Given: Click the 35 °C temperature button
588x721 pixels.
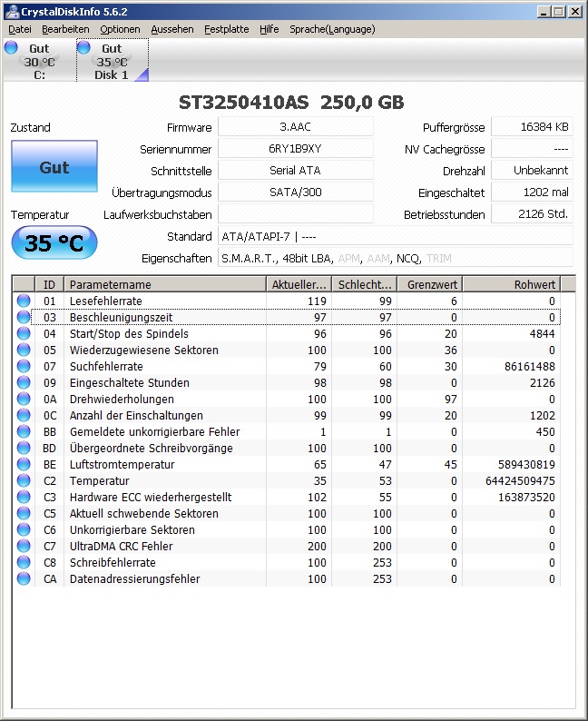Looking at the screenshot, I should (x=54, y=242).
